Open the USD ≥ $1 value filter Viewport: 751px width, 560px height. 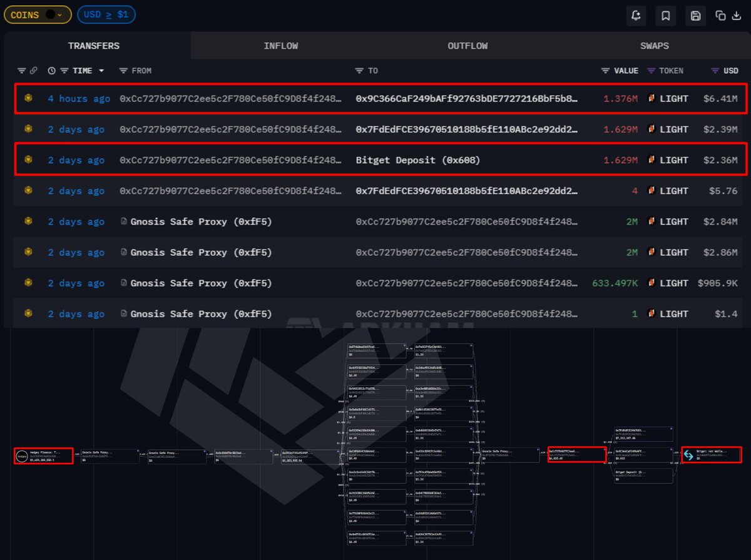pyautogui.click(x=106, y=14)
